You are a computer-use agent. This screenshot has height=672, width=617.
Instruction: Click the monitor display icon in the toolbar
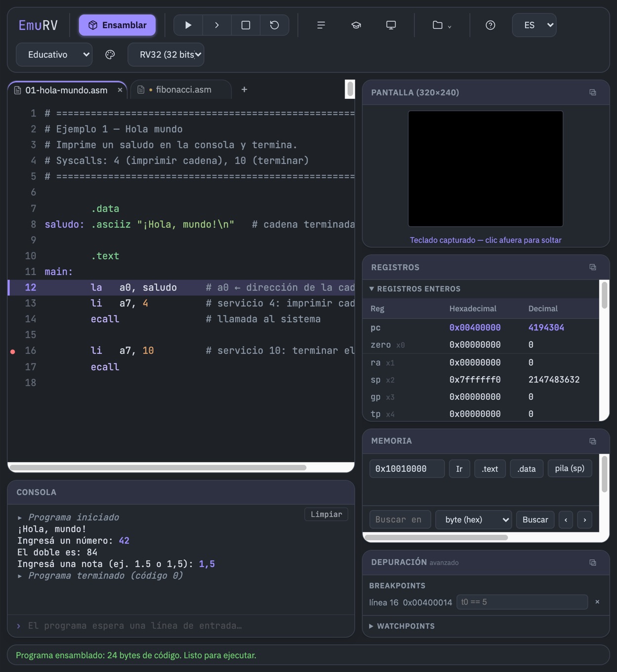[391, 25]
